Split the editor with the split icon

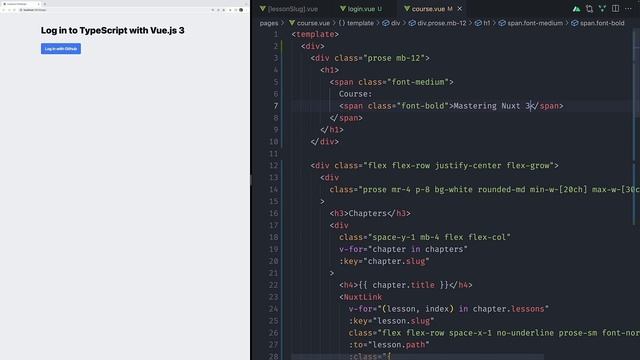(616, 9)
